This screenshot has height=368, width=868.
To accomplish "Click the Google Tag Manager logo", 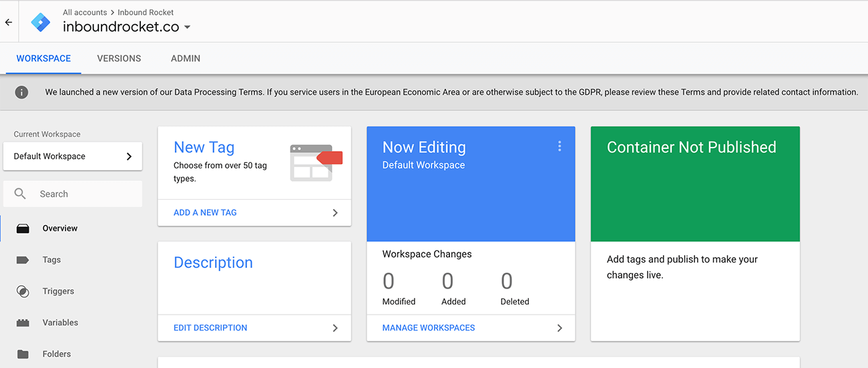I will [41, 22].
